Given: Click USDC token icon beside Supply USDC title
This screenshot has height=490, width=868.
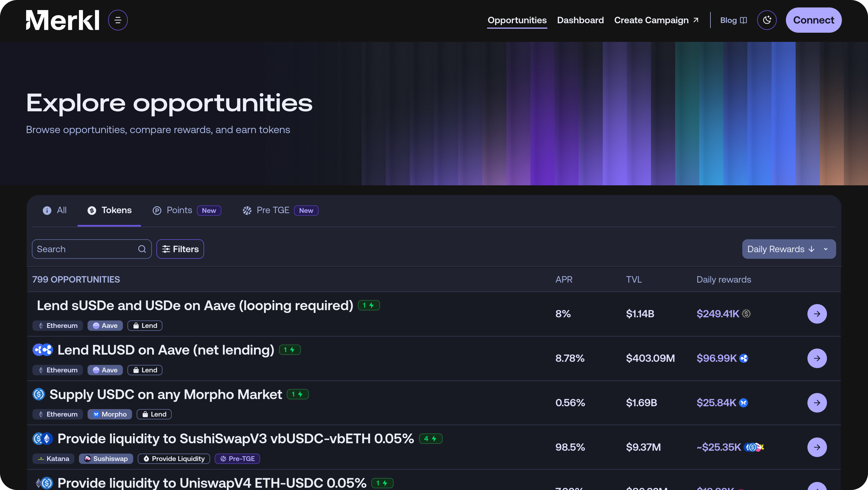Looking at the screenshot, I should point(39,394).
